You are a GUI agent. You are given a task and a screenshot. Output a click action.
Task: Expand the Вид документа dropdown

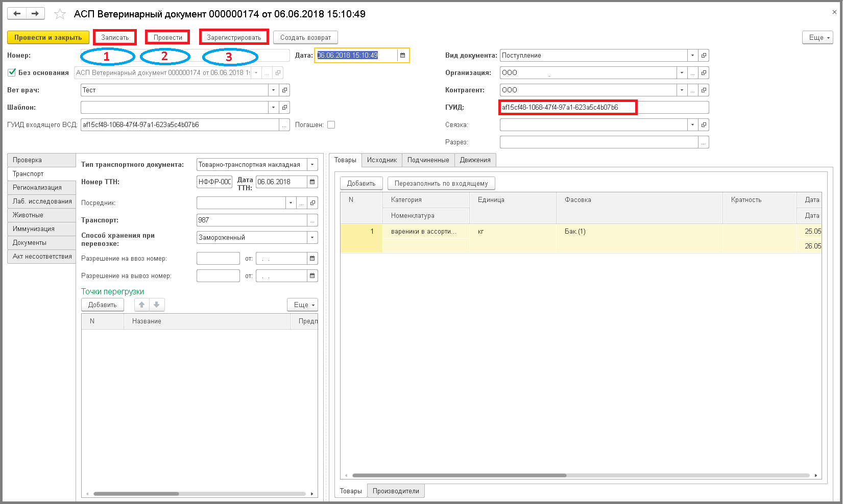[x=692, y=55]
